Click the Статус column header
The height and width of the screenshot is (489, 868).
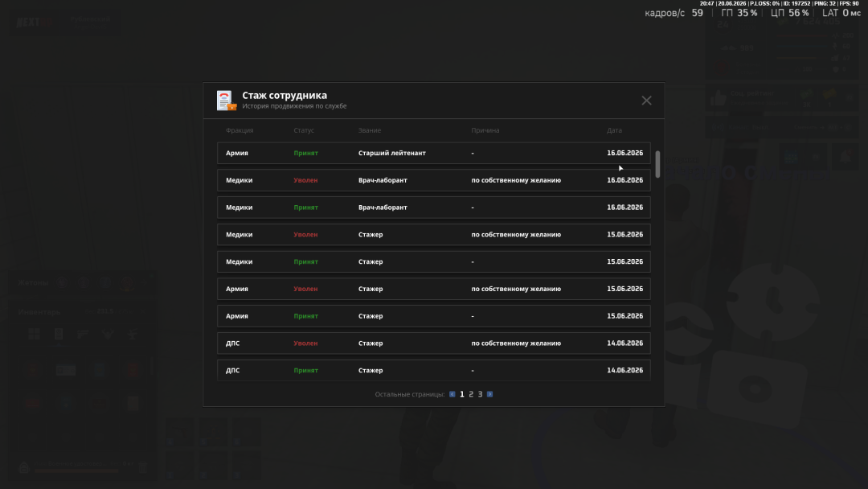303,130
